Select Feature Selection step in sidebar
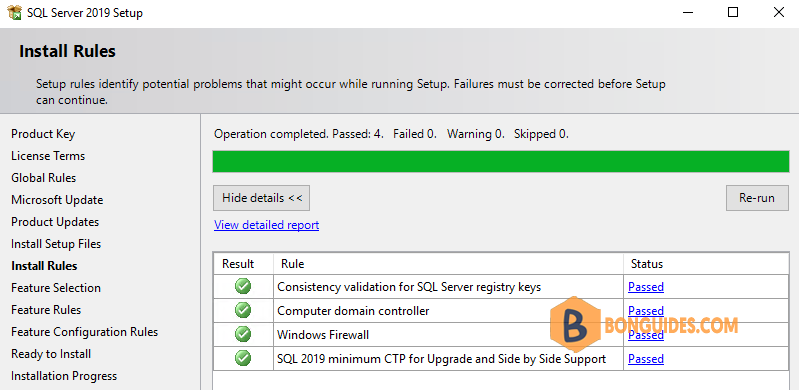The width and height of the screenshot is (799, 390). point(56,288)
